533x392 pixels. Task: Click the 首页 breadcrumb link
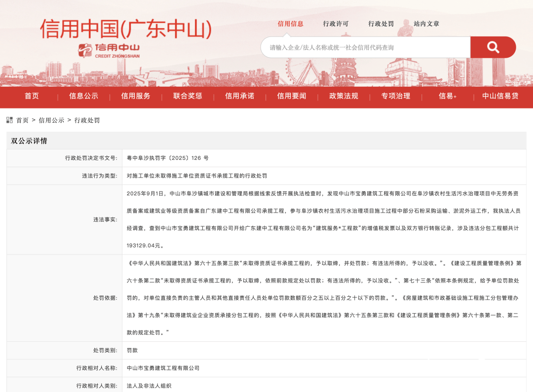pos(23,120)
